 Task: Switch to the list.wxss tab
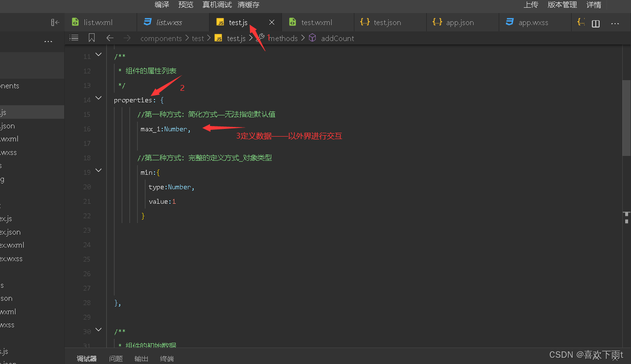point(173,22)
